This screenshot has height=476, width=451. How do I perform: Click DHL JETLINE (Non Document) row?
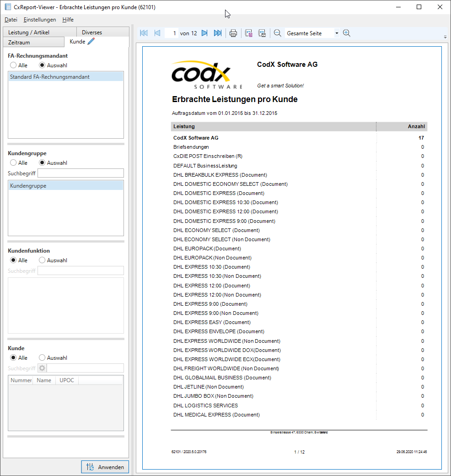click(299, 387)
